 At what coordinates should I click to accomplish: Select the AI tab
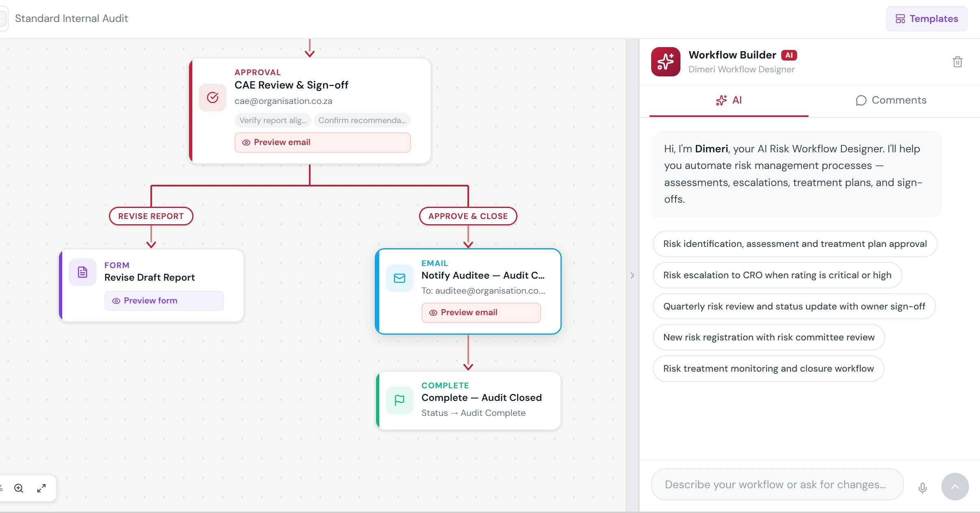tap(729, 100)
